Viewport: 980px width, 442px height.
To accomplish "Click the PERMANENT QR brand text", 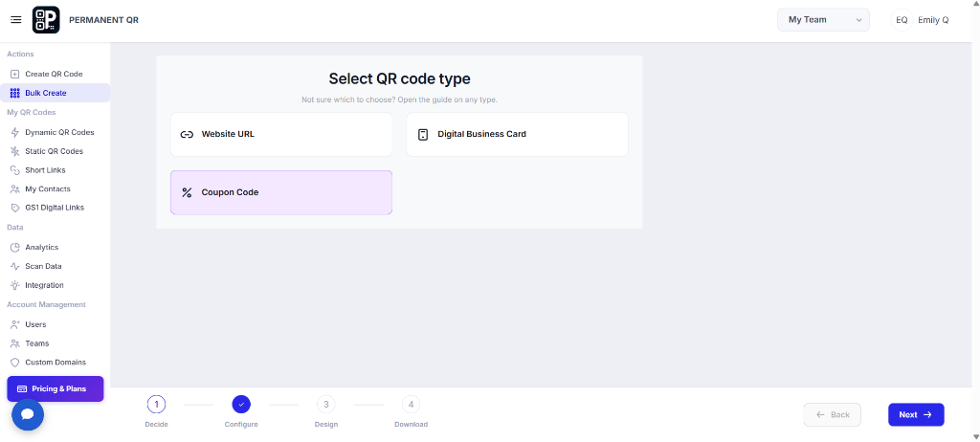I will [103, 20].
